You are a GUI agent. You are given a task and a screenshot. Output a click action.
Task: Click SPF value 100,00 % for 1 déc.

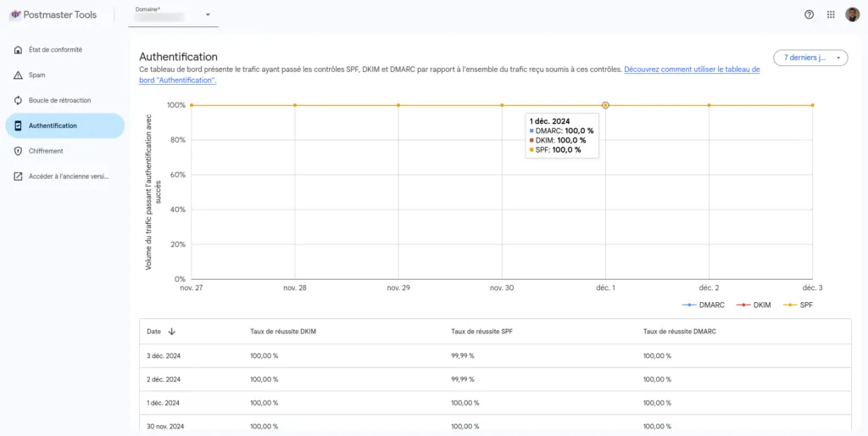point(465,403)
